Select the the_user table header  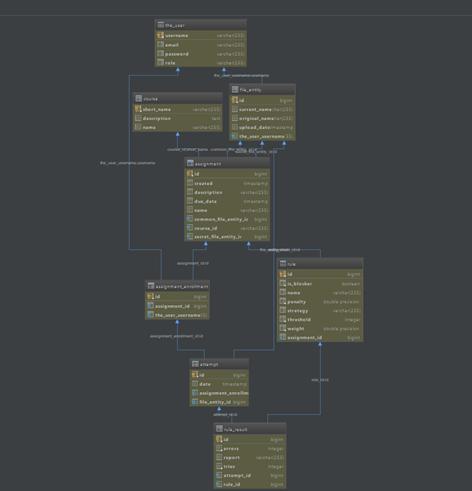pyautogui.click(x=201, y=25)
